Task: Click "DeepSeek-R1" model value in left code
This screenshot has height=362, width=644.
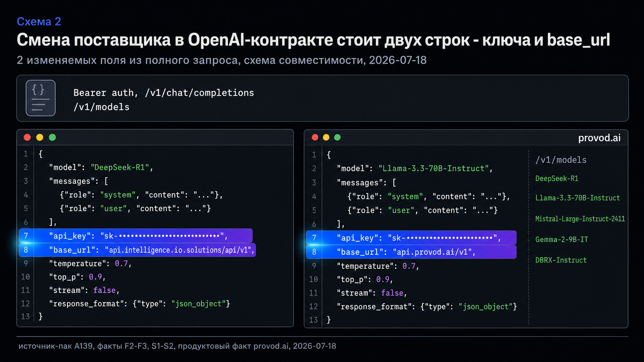Action: point(120,168)
